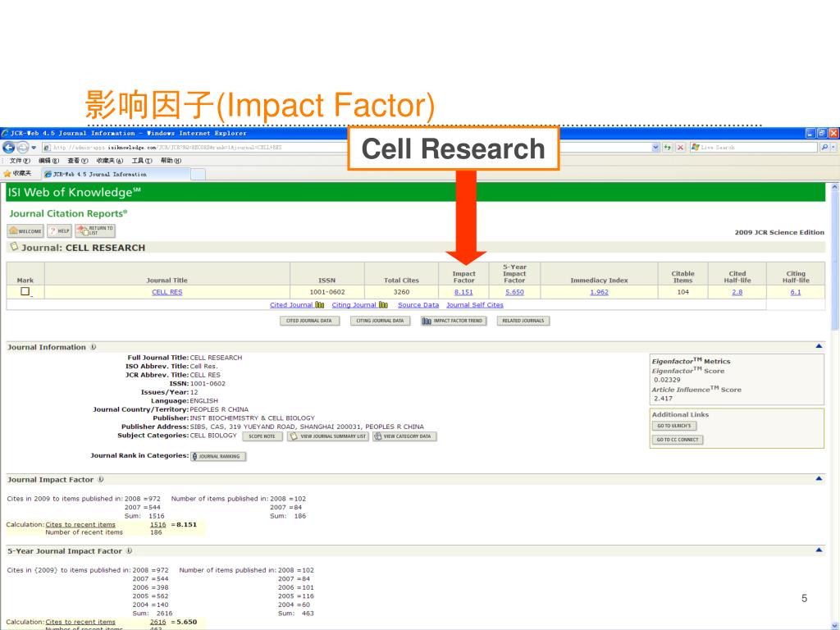This screenshot has width=840, height=630.
Task: Click the page's vertical scrollbar thumb
Action: (x=834, y=262)
